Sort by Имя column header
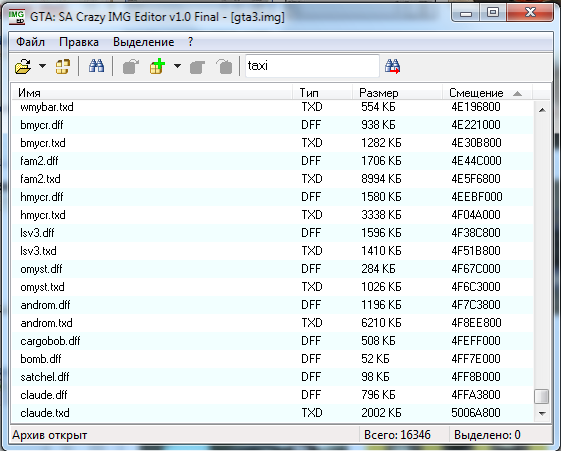 point(152,93)
